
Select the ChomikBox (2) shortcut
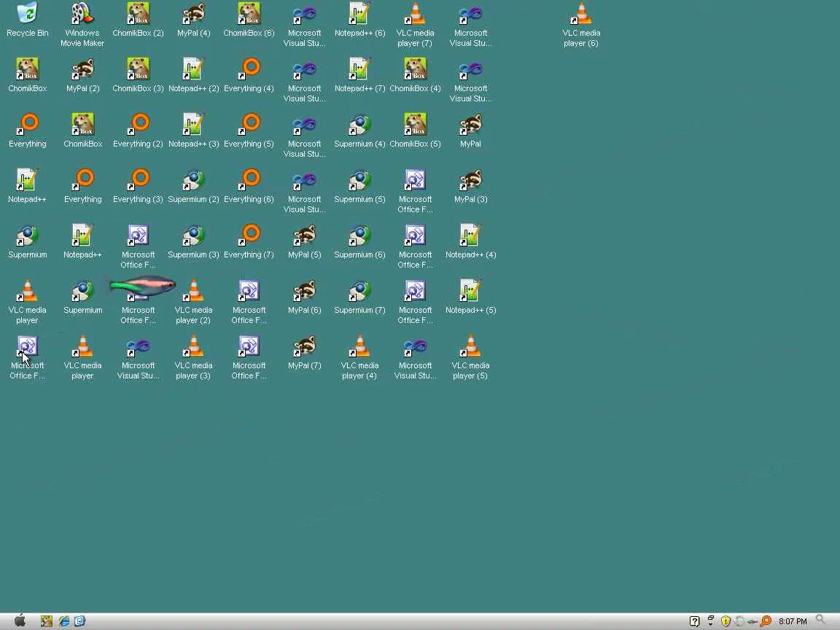(139, 20)
